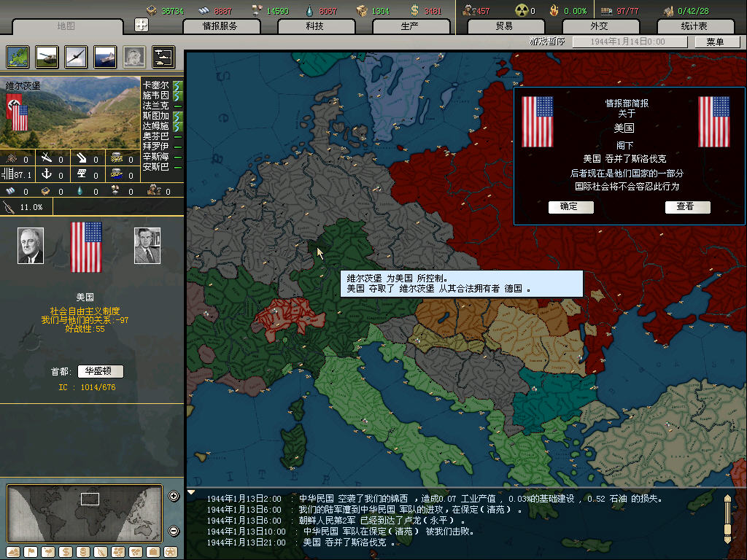Select adjacent province 安斯巴
The height and width of the screenshot is (560, 747).
pyautogui.click(x=155, y=167)
